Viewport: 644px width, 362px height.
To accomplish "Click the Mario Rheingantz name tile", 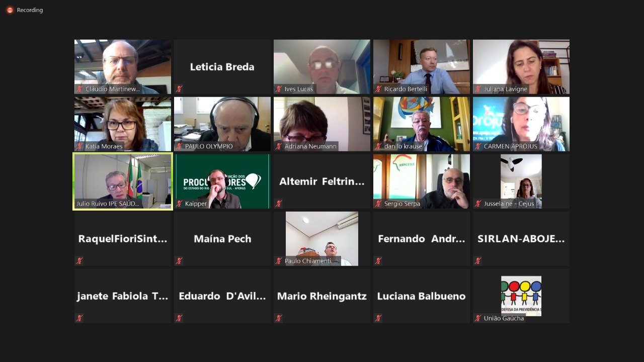I will [322, 296].
